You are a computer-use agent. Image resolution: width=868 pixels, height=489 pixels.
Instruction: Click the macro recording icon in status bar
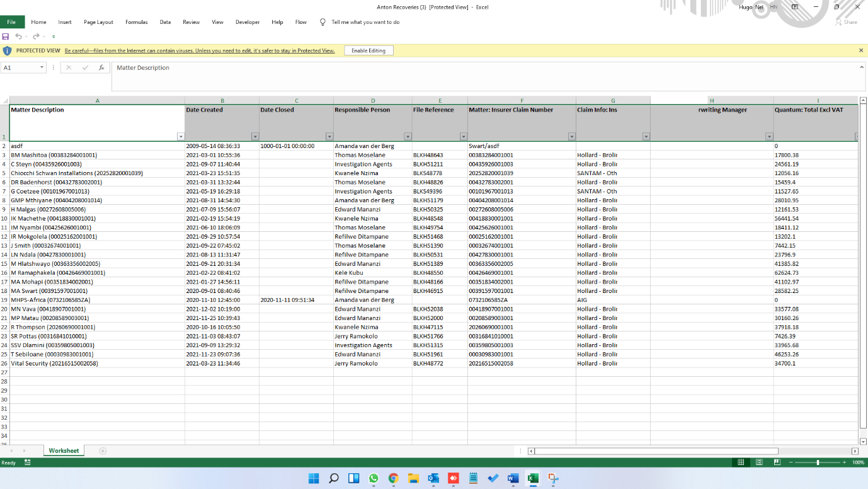(x=27, y=463)
